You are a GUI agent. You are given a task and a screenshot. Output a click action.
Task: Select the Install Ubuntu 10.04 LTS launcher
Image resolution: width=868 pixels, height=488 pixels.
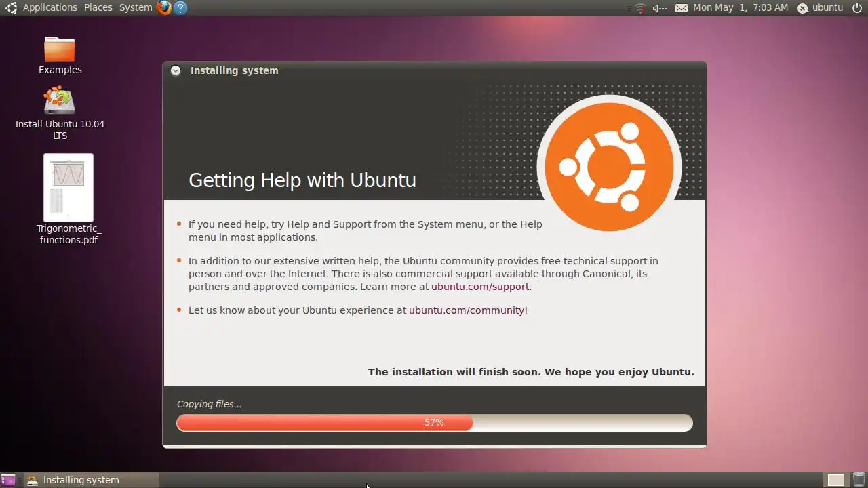point(60,113)
